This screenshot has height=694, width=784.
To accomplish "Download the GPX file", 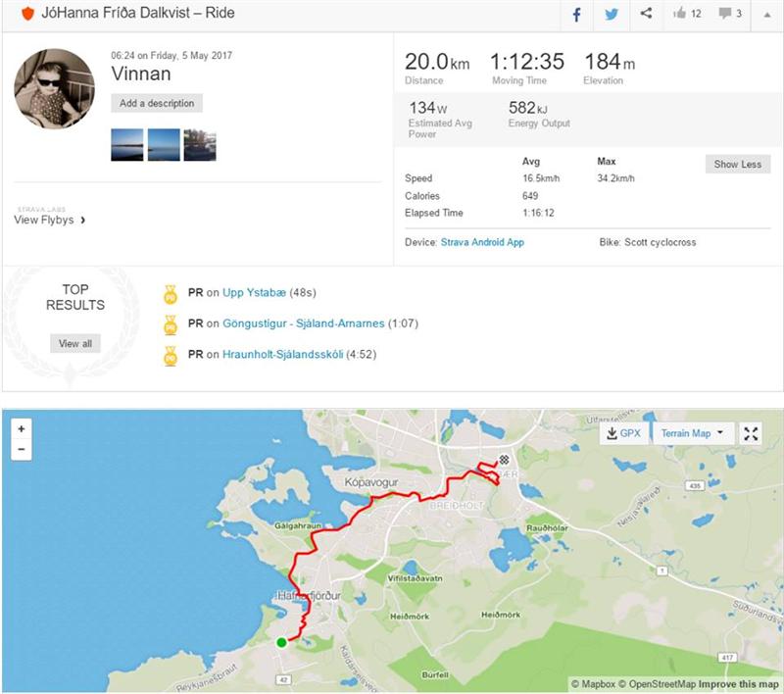I will click(624, 433).
